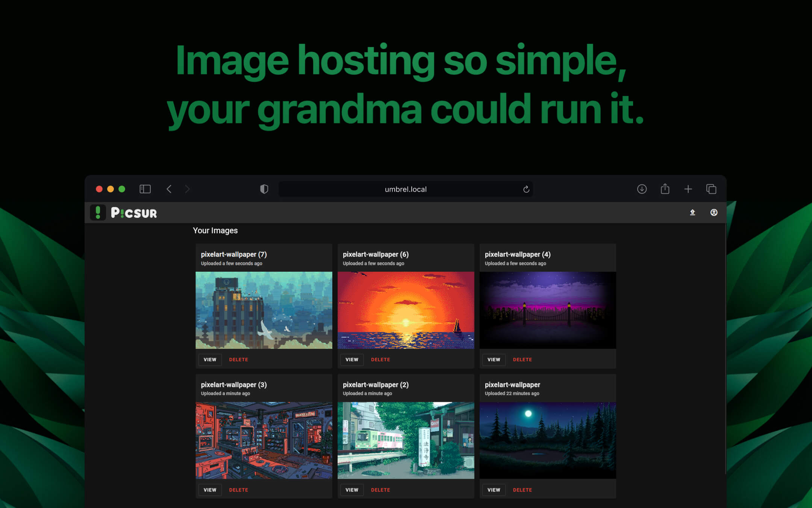Open the moonlit forest thumbnail
The width and height of the screenshot is (812, 508).
547,440
